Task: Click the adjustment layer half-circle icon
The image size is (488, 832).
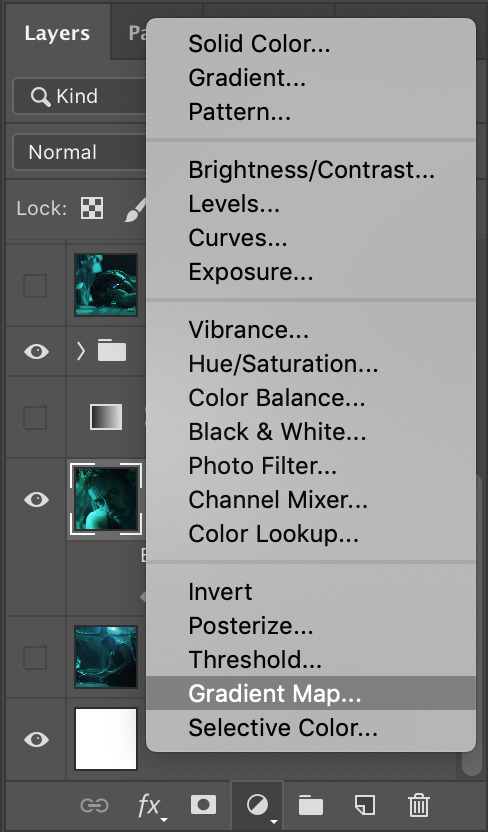Action: click(258, 806)
